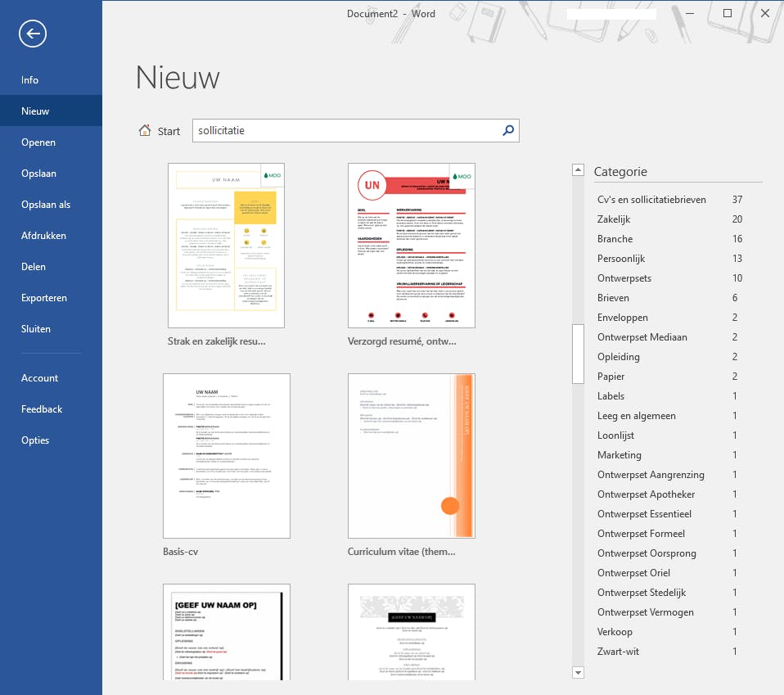
Task: Select Strak en zakelijk resumé template
Action: tap(227, 246)
